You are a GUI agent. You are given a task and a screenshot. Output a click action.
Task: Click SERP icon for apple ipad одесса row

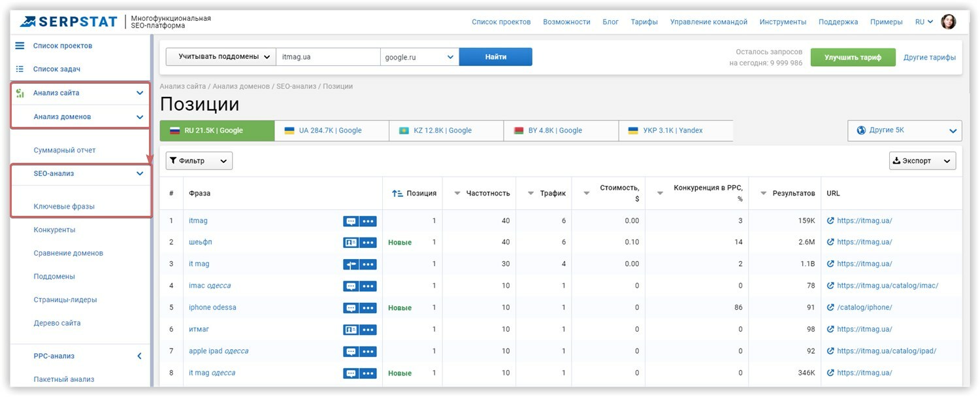click(x=351, y=351)
